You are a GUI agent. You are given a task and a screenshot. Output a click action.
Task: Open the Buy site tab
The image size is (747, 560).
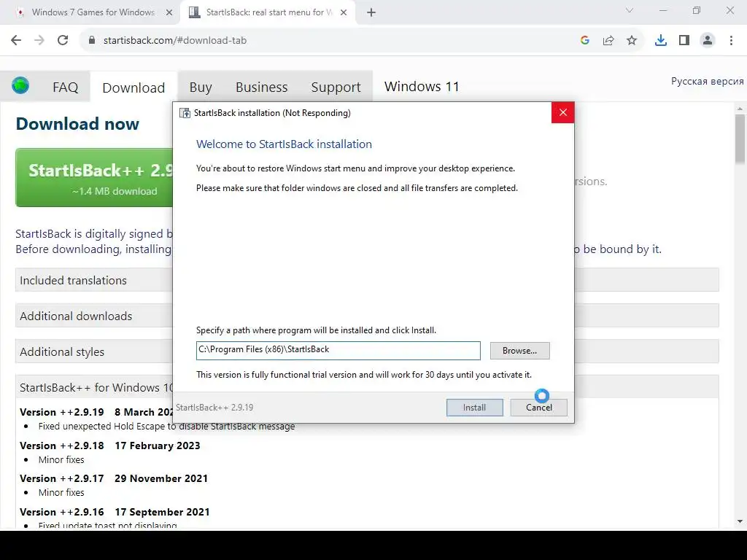coord(201,87)
